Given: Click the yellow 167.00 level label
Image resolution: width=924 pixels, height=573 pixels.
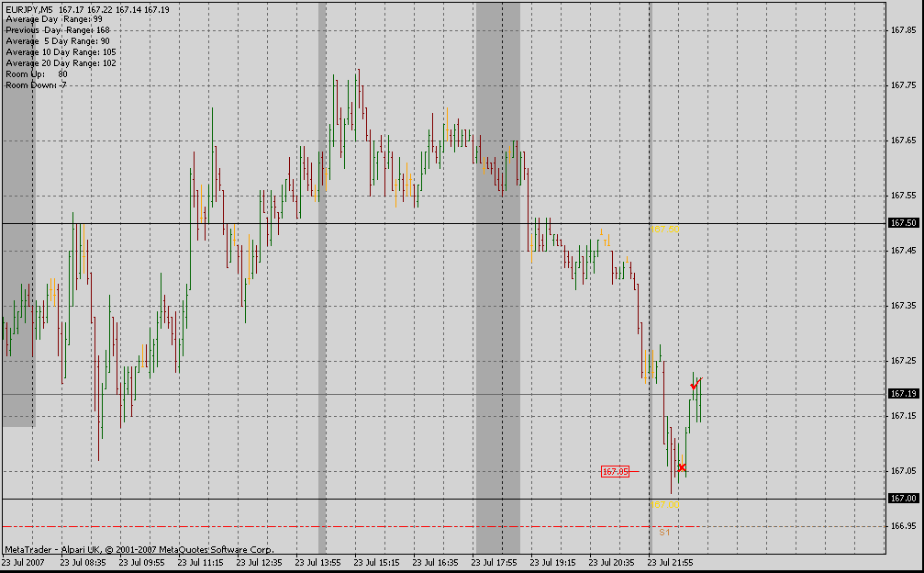Looking at the screenshot, I should (666, 505).
